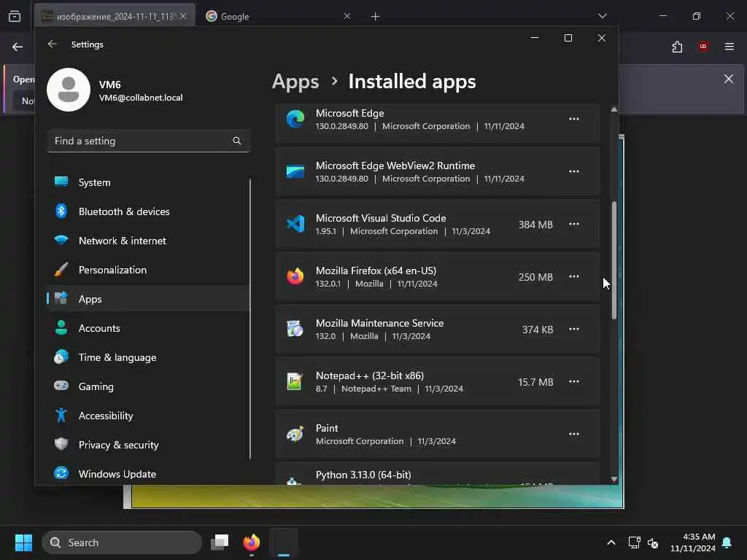Screen dimensions: 747x560
Task: Click the Apps breadcrumb link
Action: point(295,82)
